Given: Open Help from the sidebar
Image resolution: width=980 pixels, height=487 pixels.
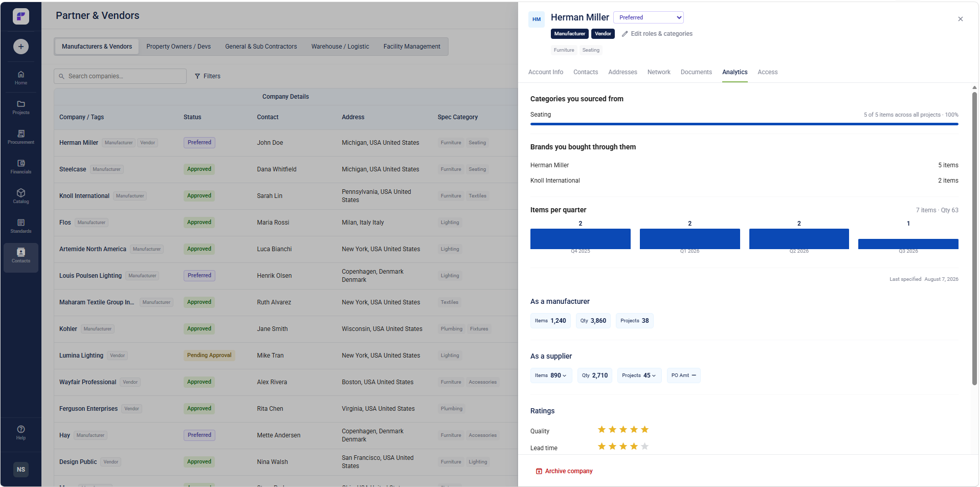Looking at the screenshot, I should [21, 433].
